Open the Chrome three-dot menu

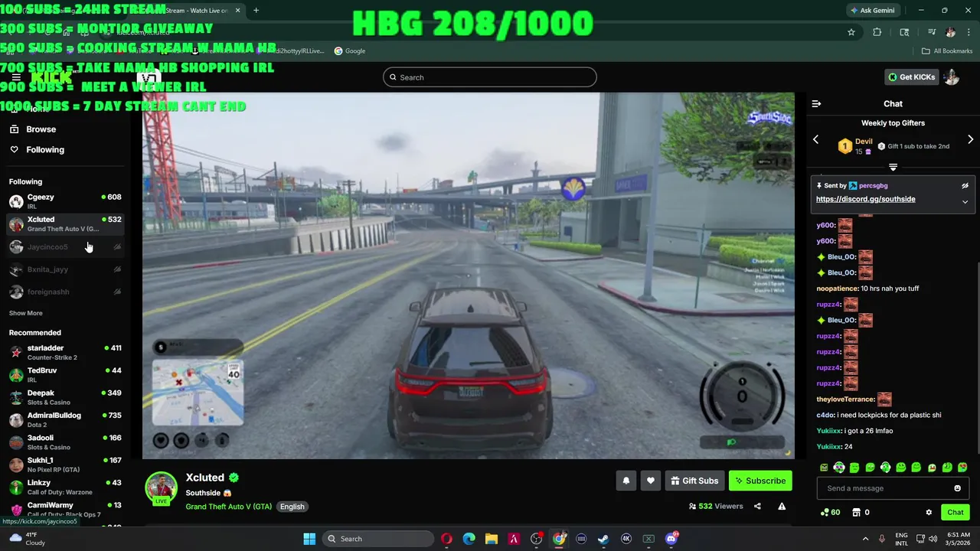(967, 32)
